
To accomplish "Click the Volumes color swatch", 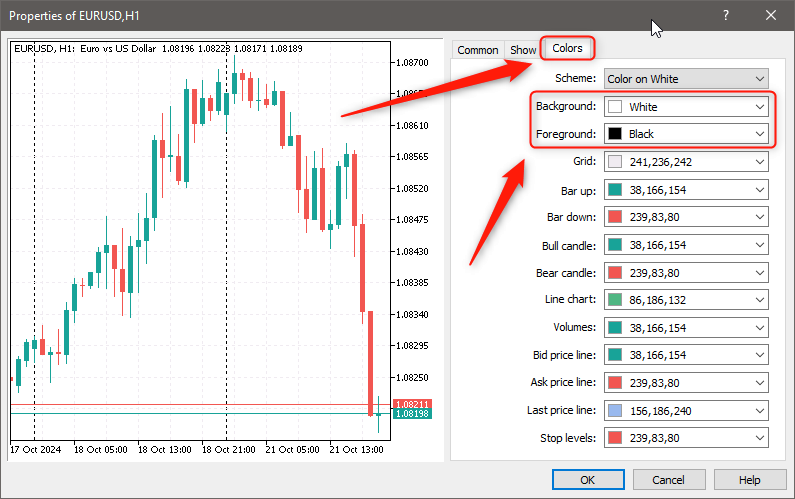I will [x=615, y=328].
